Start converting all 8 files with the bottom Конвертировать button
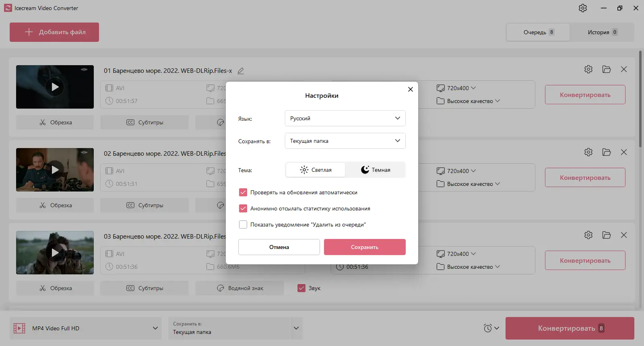Screen dimensions: 644x346 570,328
